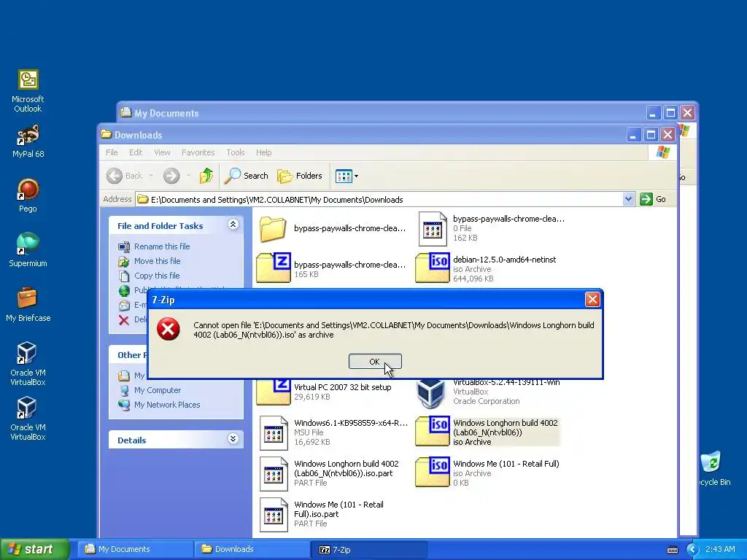Screen dimensions: 747x560
Task: Click the Start button
Action: pyautogui.click(x=35, y=549)
